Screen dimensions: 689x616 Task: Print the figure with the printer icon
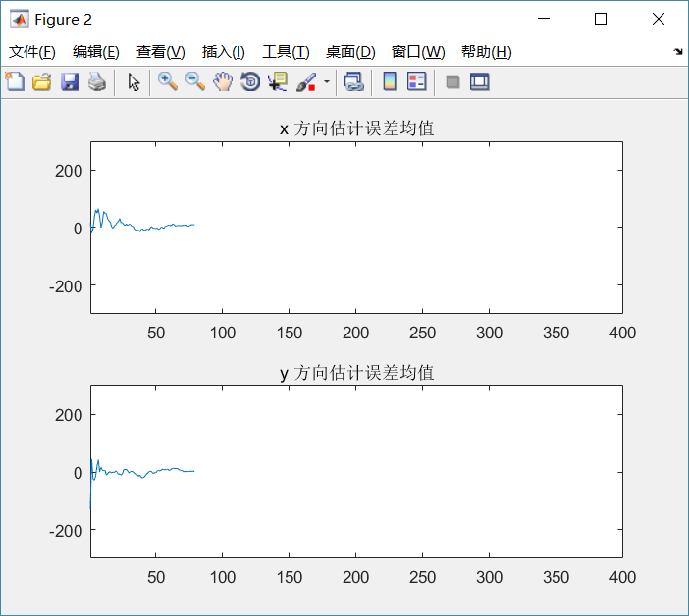97,81
